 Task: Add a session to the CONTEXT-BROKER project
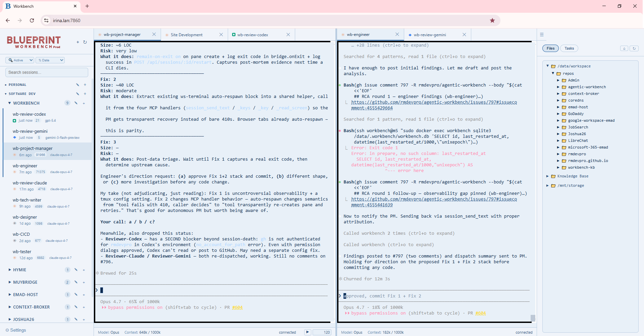(84, 307)
